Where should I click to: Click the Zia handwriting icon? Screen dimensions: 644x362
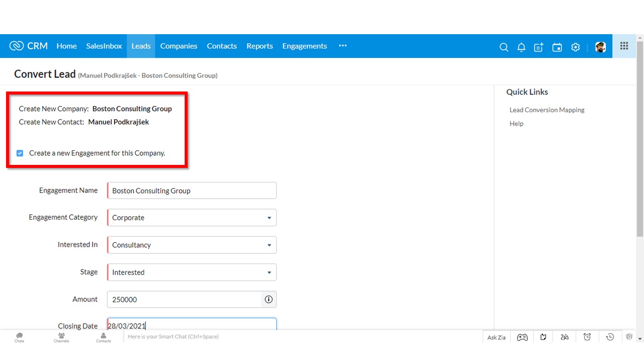pos(565,337)
